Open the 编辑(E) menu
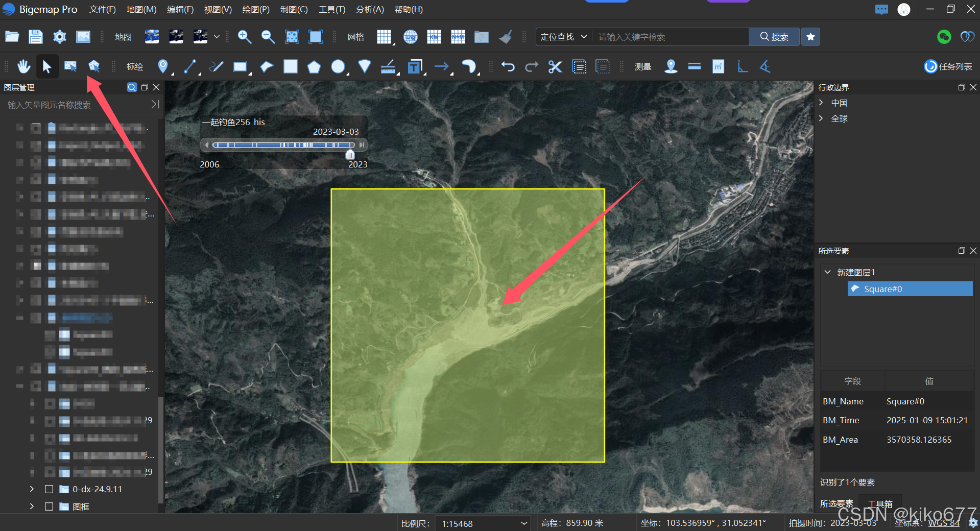Image resolution: width=980 pixels, height=531 pixels. click(180, 9)
